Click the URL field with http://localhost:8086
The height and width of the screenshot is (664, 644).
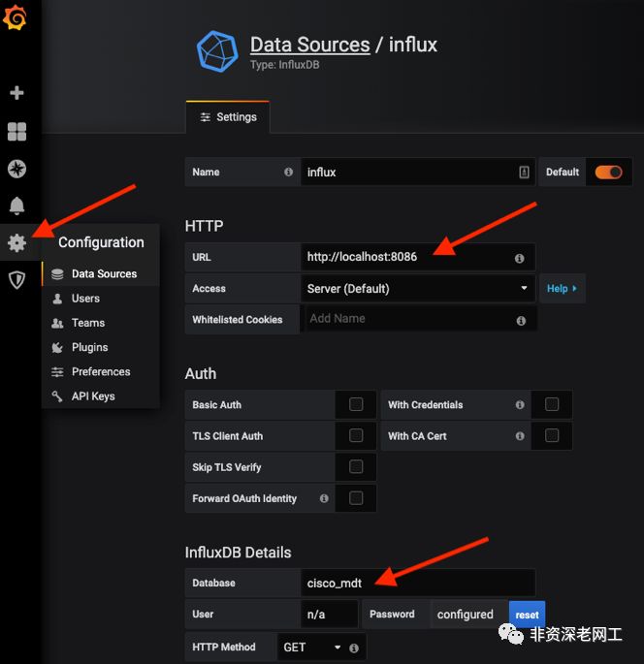coord(418,257)
